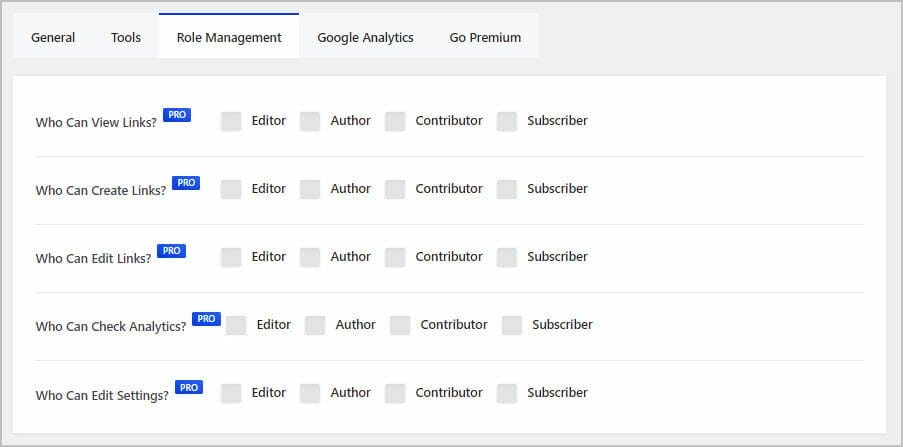
Task: Check Subscriber for Who Can Check Analytics
Action: tap(512, 325)
